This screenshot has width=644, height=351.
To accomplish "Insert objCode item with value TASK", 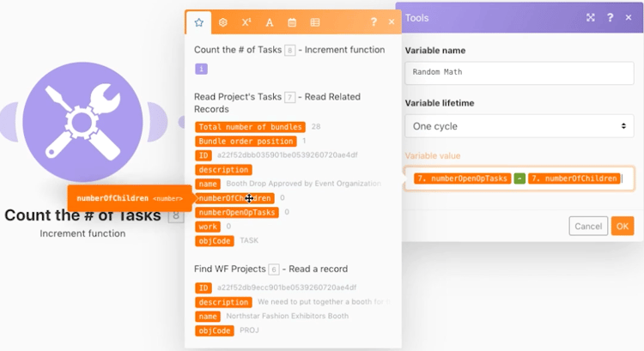I will [215, 241].
